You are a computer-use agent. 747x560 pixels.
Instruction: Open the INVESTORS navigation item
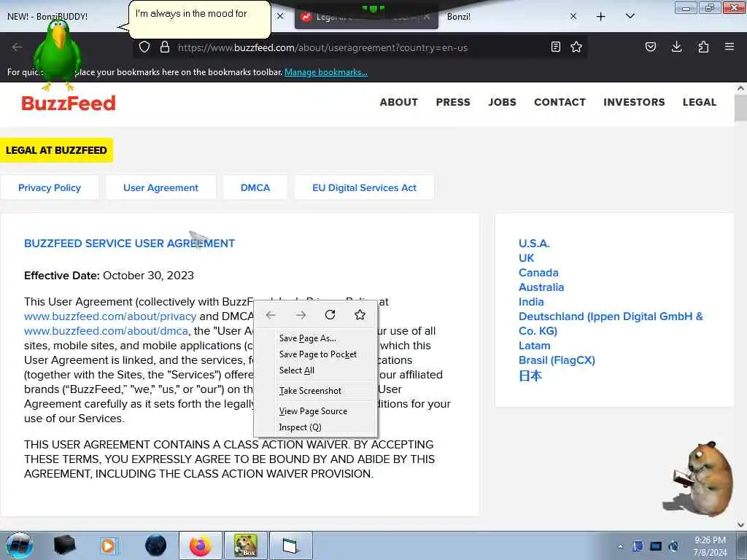point(634,102)
